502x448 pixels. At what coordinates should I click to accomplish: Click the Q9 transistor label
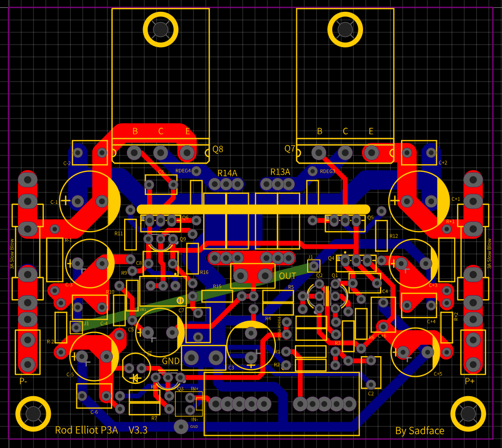[183, 239]
